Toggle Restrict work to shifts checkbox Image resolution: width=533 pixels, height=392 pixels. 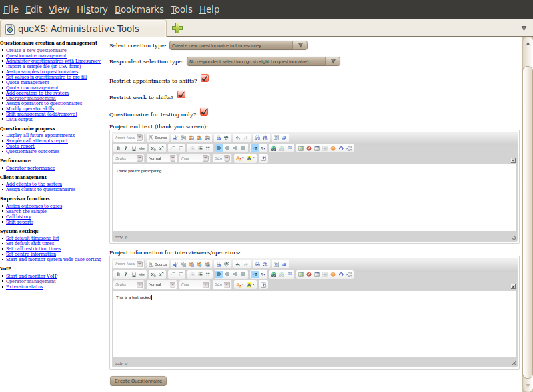(181, 95)
